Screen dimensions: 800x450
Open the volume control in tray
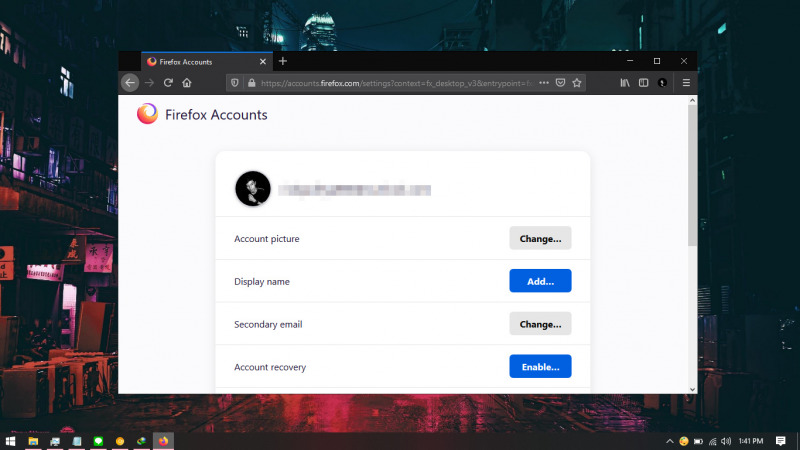(x=726, y=441)
